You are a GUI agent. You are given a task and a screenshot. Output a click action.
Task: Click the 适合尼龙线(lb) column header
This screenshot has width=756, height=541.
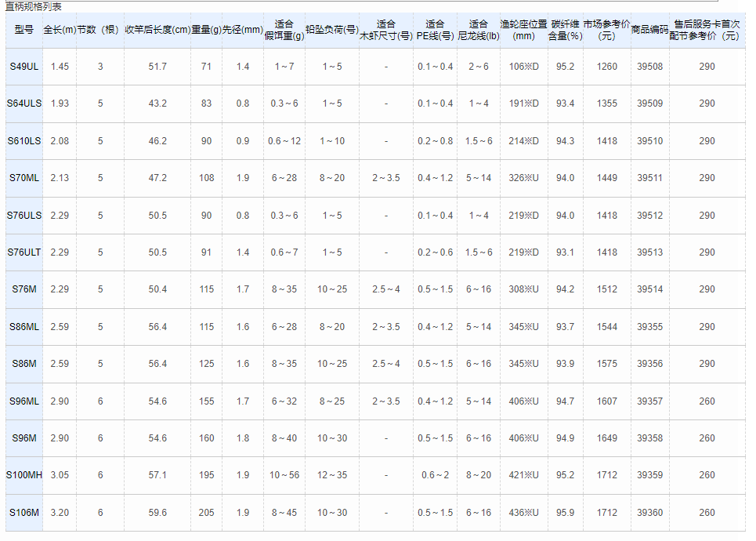point(479,30)
